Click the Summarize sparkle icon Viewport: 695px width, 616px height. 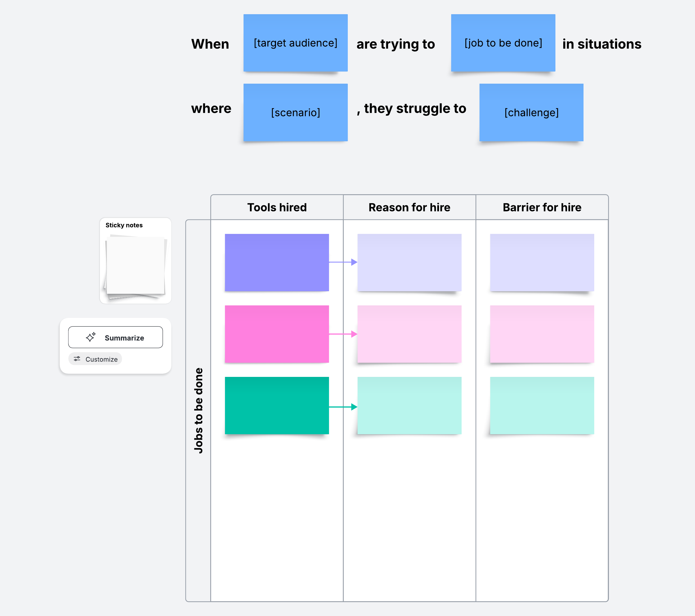[x=91, y=337]
